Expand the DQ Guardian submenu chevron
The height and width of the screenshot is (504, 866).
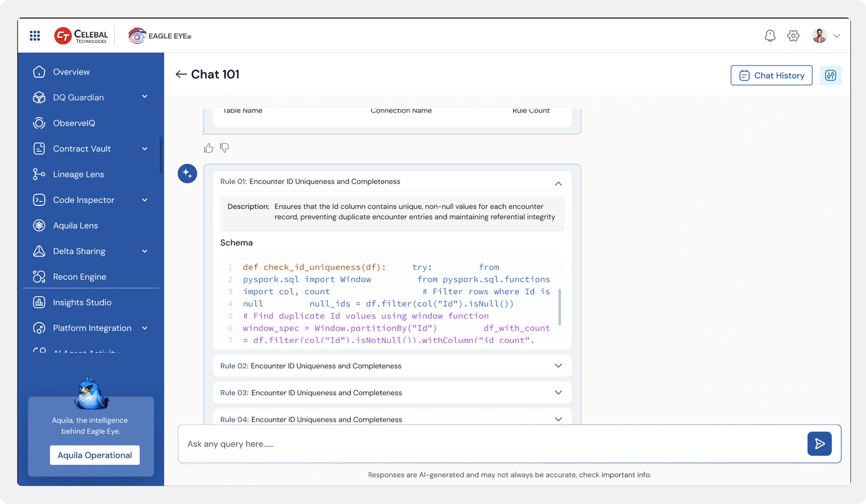145,97
